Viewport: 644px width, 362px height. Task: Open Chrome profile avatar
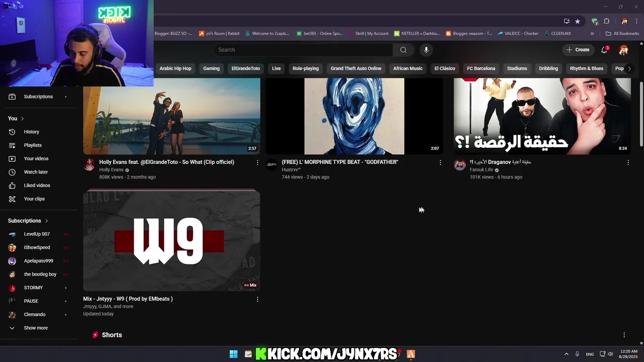tap(624, 21)
